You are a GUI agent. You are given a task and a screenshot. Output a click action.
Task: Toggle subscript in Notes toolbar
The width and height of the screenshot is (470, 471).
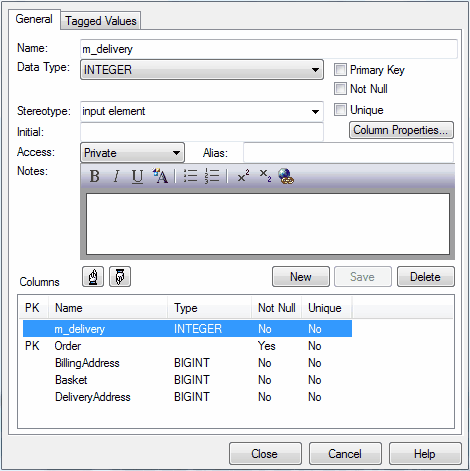click(265, 176)
